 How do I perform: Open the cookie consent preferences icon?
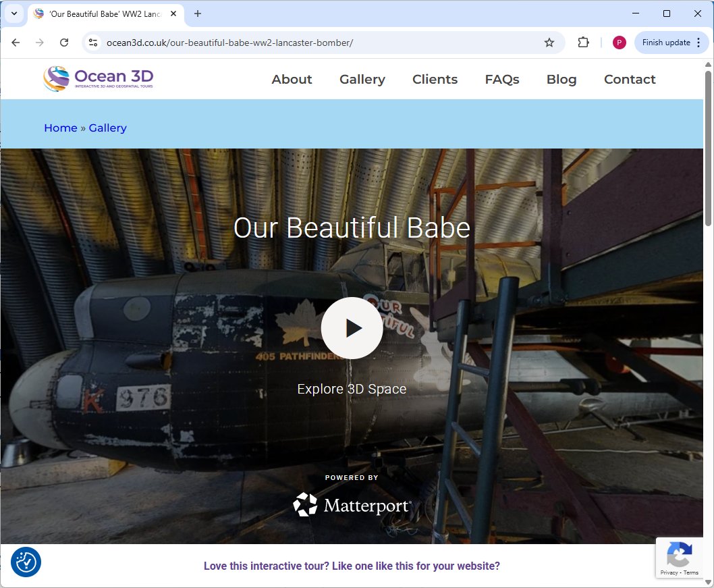pos(26,562)
